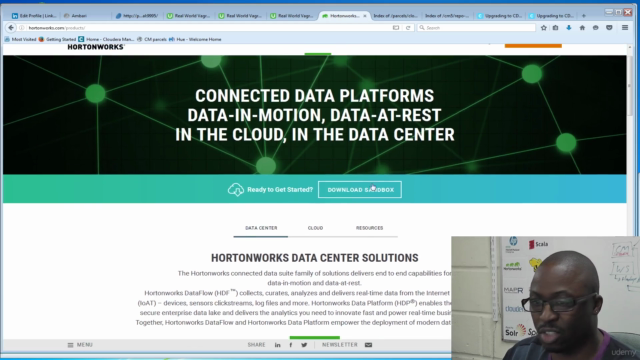
Task: Switch to the Index of /parcels tab
Action: click(395, 16)
